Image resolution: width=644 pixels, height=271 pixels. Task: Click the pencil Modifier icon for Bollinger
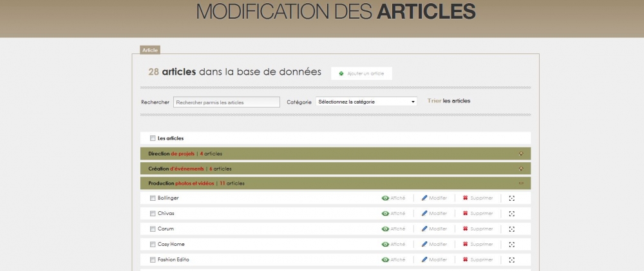click(424, 198)
